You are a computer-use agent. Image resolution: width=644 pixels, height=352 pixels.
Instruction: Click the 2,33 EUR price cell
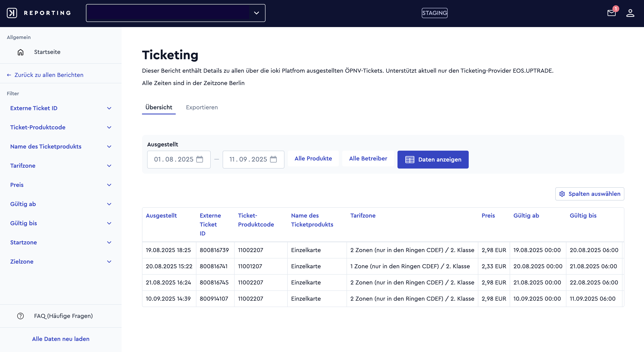pos(494,266)
